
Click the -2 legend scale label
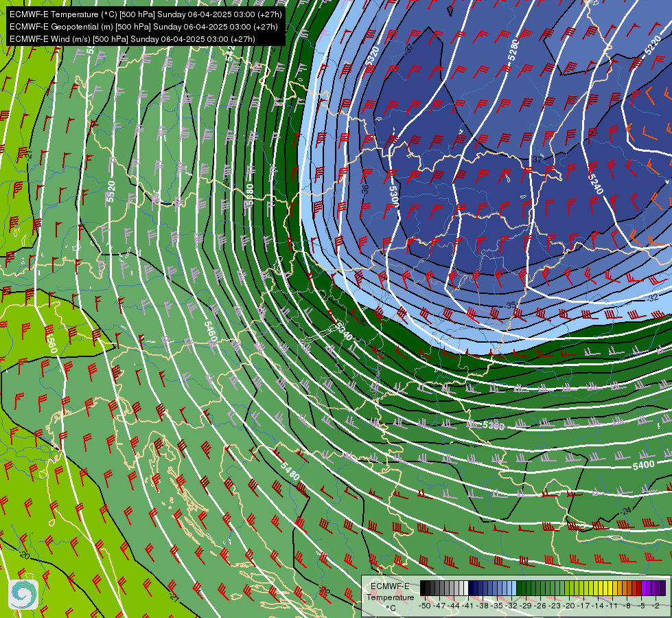pos(656,606)
